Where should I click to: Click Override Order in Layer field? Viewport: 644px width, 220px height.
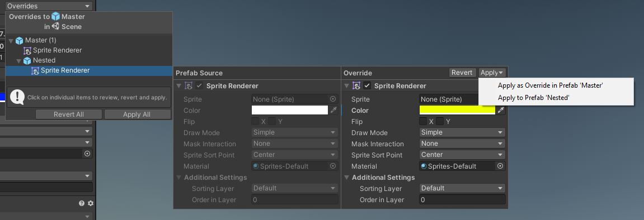tap(462, 199)
